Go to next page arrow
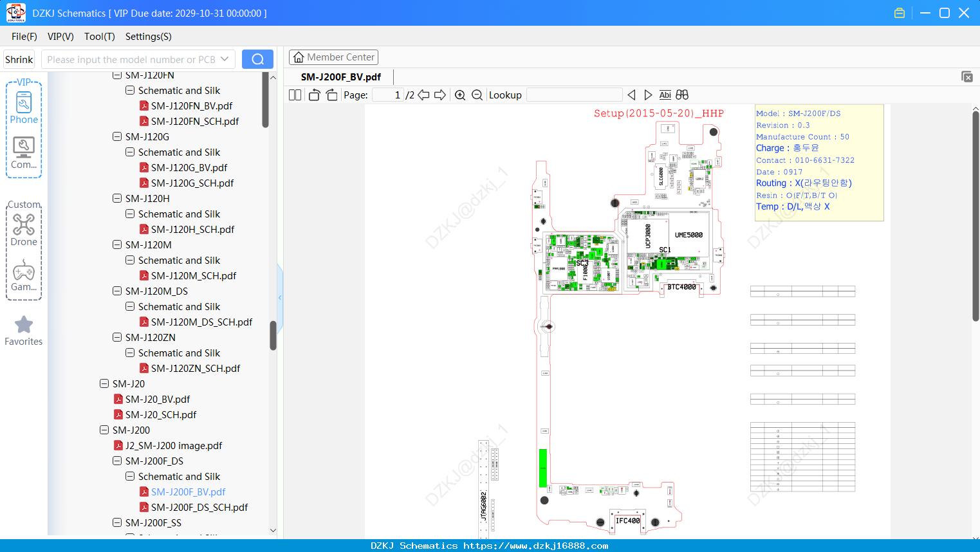The height and width of the screenshot is (552, 980). pyautogui.click(x=440, y=95)
